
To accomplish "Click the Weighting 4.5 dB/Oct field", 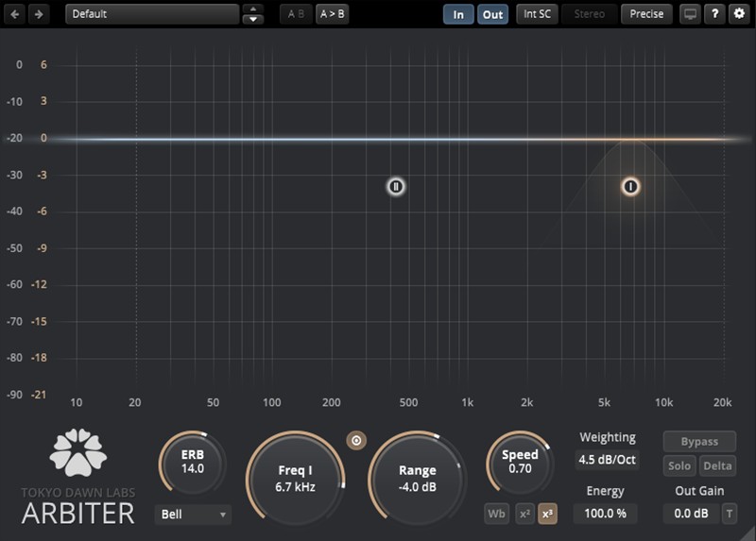I will click(x=607, y=460).
